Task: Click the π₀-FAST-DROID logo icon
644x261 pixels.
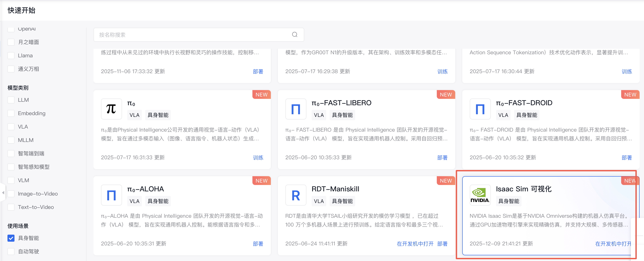Action: pyautogui.click(x=480, y=109)
